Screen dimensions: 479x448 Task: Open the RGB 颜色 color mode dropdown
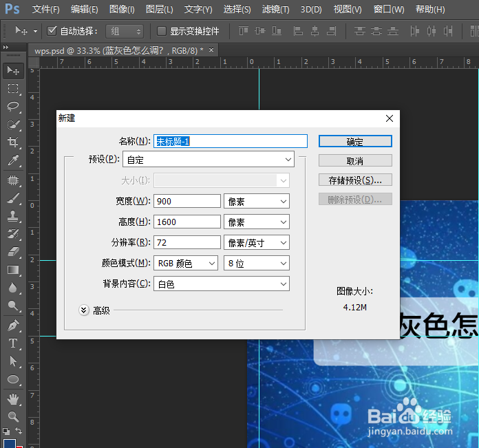[x=186, y=264]
